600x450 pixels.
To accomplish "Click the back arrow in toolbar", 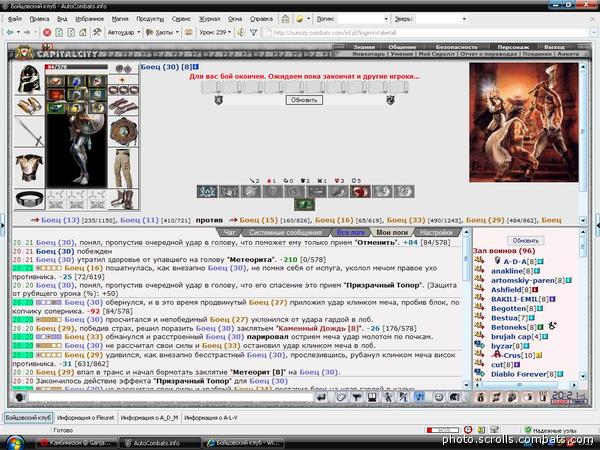I will pyautogui.click(x=10, y=33).
